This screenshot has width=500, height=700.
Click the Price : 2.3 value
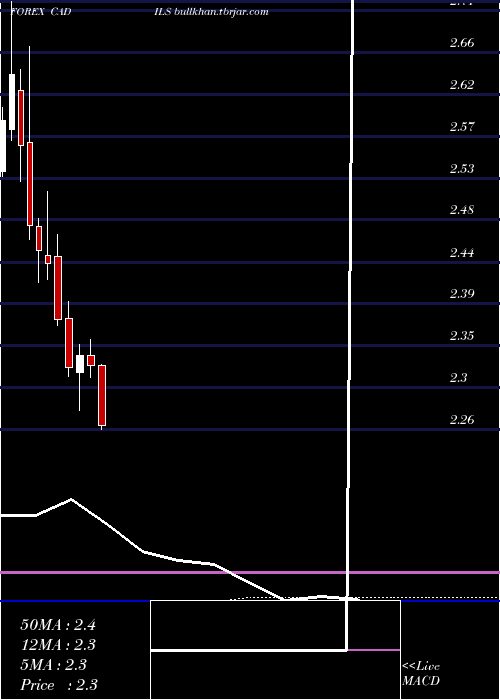point(59,685)
